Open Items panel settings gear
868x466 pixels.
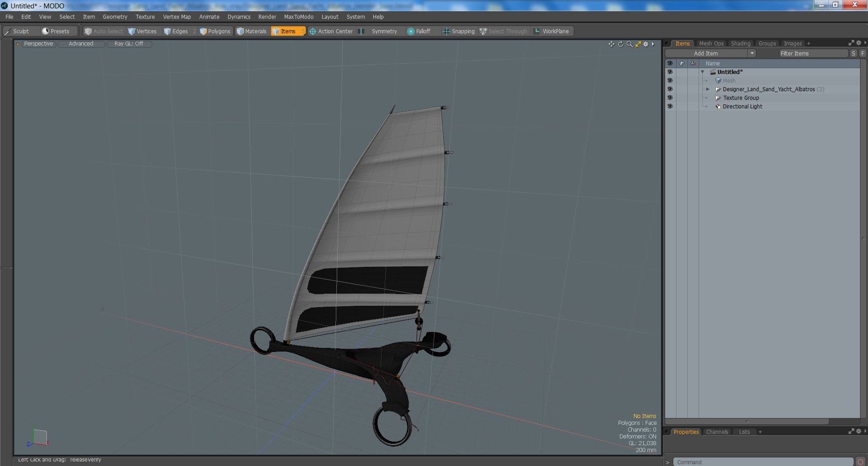point(859,43)
